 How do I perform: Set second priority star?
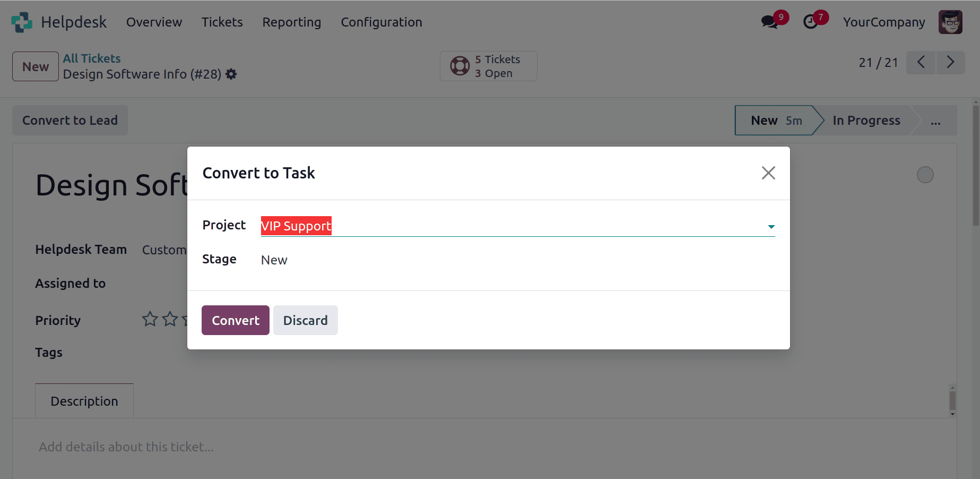click(170, 319)
